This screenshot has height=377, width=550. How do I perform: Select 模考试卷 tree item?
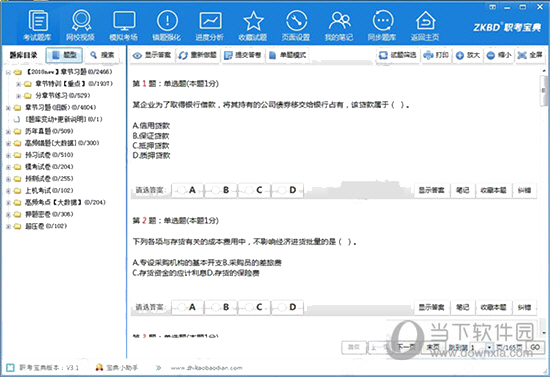click(49, 167)
